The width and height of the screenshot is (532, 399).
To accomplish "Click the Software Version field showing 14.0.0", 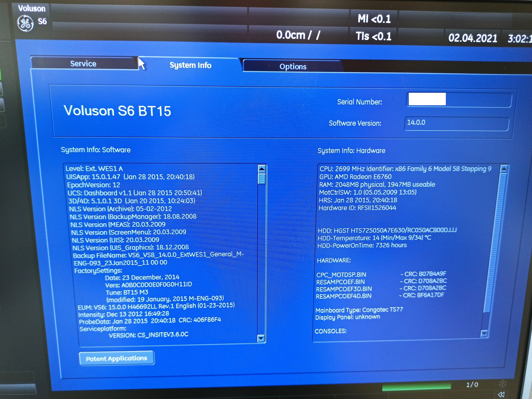I will (x=456, y=123).
